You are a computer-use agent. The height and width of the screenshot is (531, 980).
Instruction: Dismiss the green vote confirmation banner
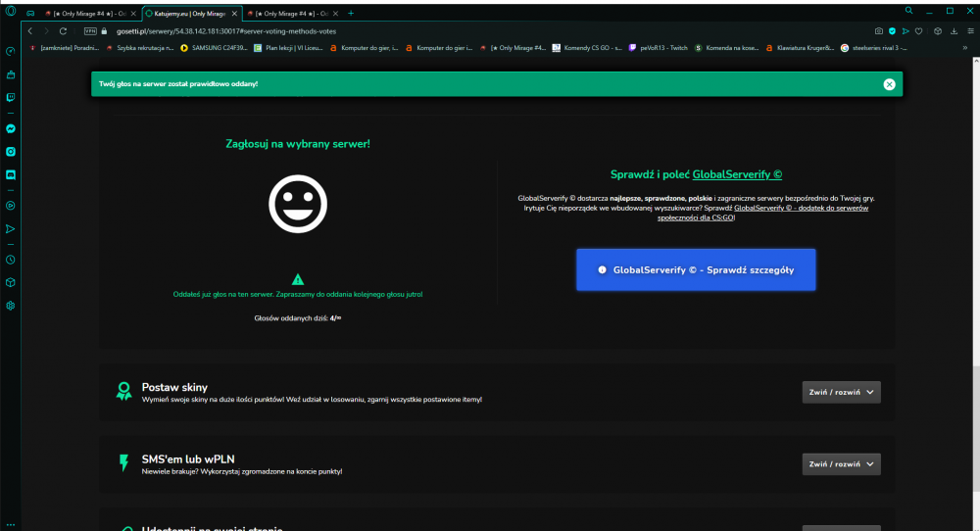[890, 84]
